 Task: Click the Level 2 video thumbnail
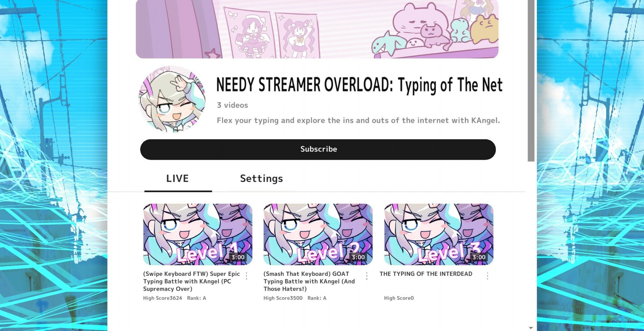318,234
